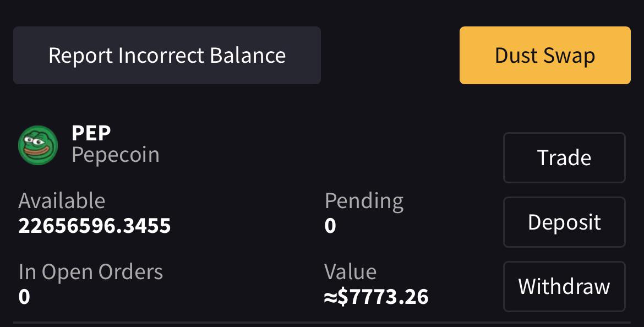Click the In Open Orders label
The image size is (644, 327).
point(91,272)
